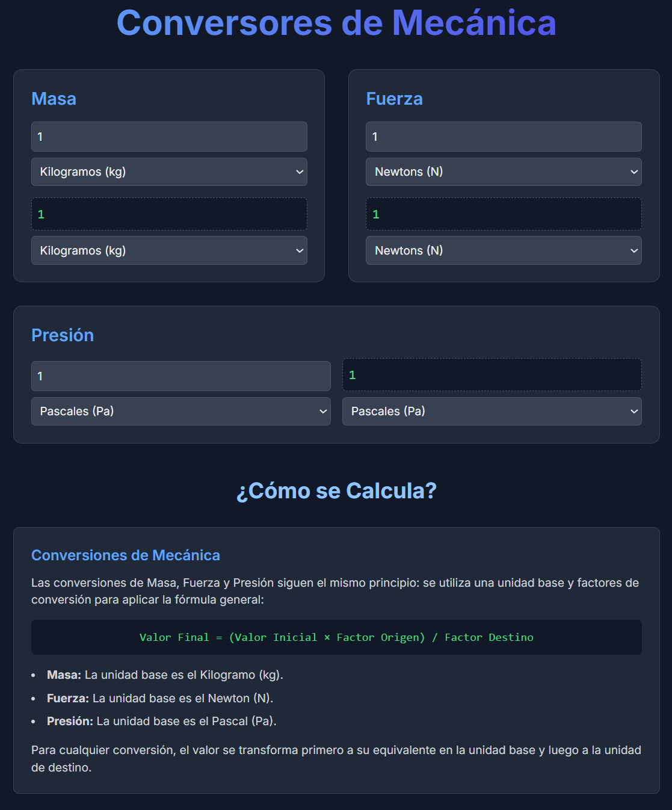Open the Masa source unit dropdown
The width and height of the screenshot is (672, 810).
169,172
